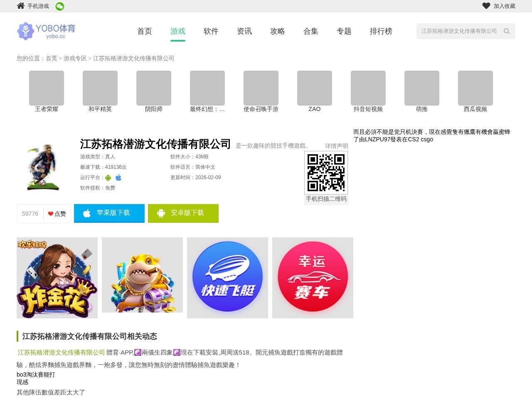
Task: Click the football player app image
Action: point(43,167)
